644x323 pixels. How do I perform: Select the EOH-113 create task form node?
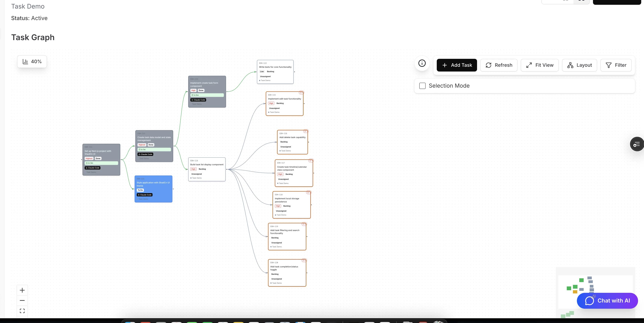(x=207, y=91)
